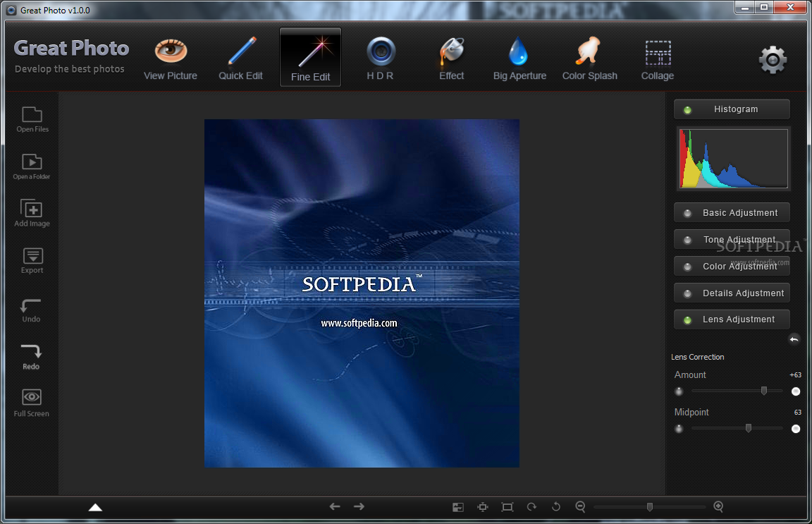
Task: Click the white dot right of the Amount slider
Action: click(796, 391)
